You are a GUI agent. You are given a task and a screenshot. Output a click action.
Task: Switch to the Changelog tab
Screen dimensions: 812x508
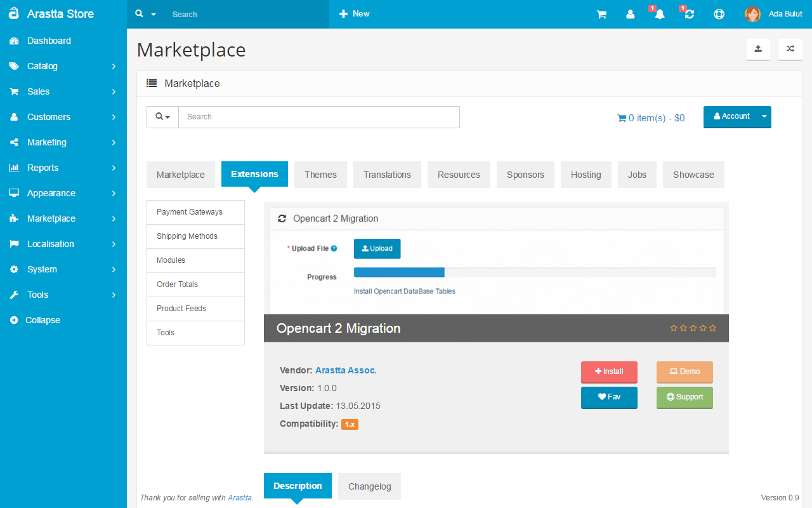(369, 486)
